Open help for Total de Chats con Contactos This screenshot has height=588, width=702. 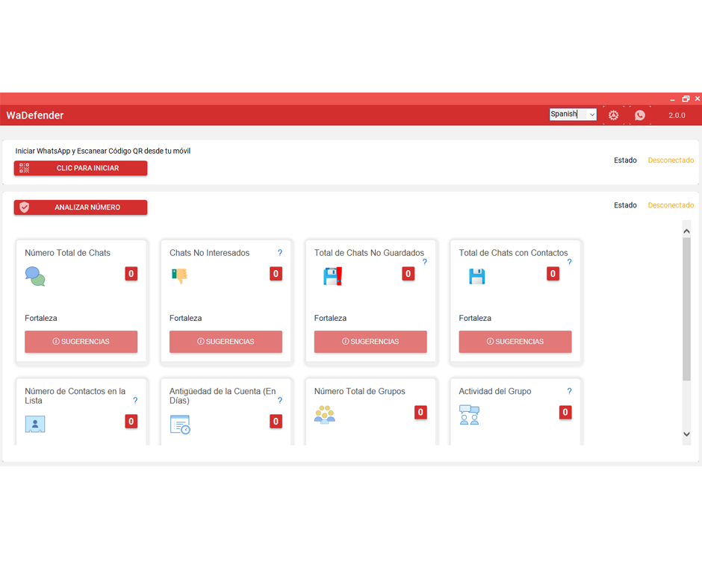pyautogui.click(x=569, y=262)
